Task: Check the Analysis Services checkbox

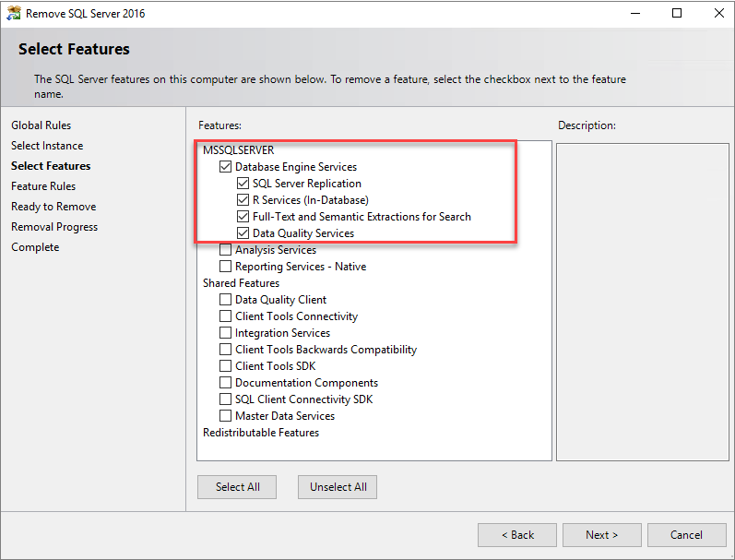Action: pos(225,249)
